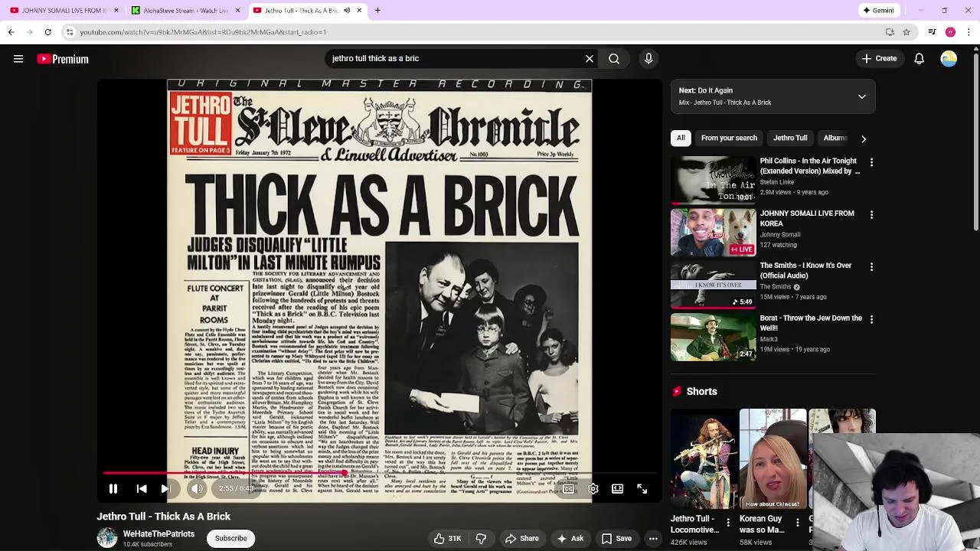Open the Jethro Tull Locomotive short

704,459
